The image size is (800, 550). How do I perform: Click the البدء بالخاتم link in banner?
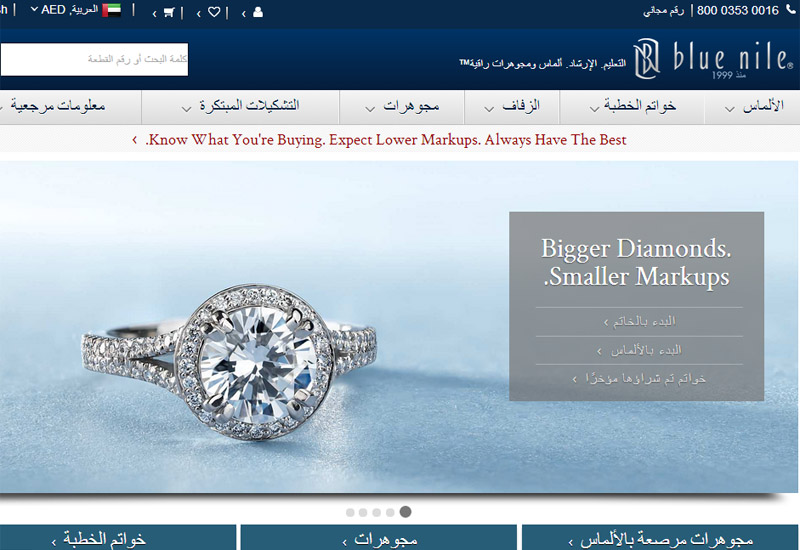click(639, 321)
